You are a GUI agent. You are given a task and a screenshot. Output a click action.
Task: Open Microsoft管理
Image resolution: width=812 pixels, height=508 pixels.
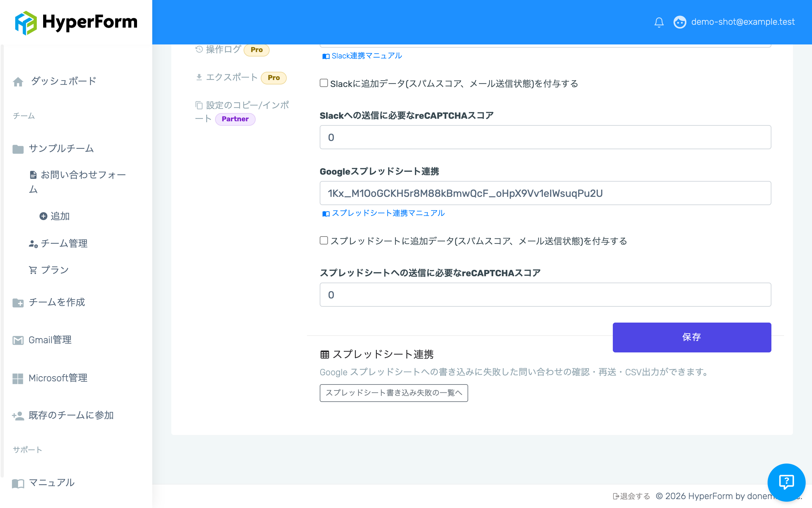coord(58,378)
